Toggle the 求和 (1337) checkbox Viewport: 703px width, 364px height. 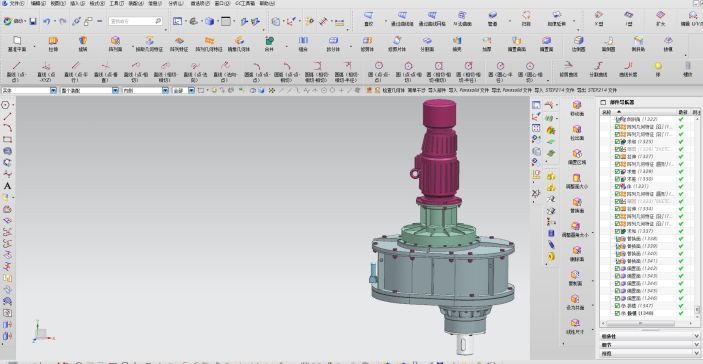[x=617, y=231]
